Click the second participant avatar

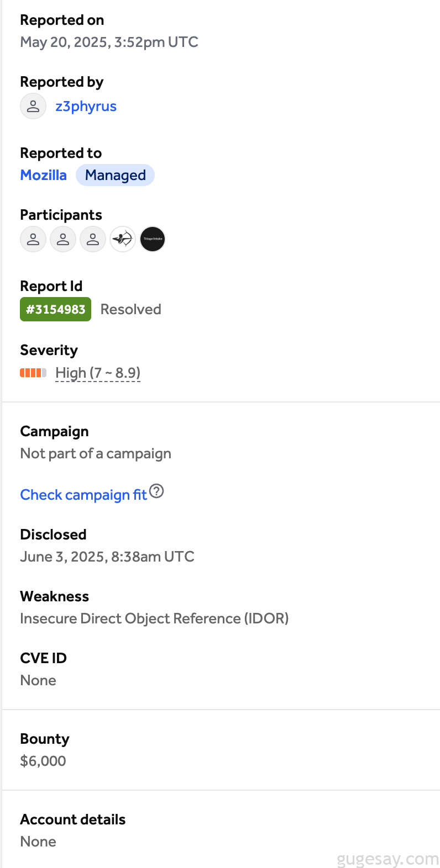click(63, 240)
